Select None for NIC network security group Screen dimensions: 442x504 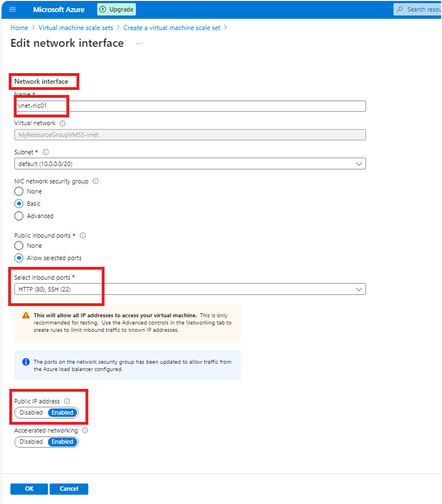(x=19, y=191)
